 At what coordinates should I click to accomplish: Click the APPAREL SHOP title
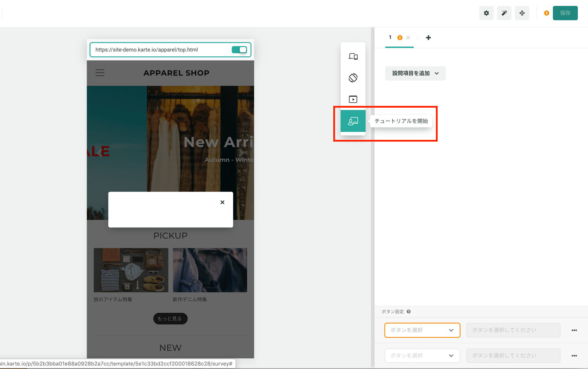(x=176, y=73)
